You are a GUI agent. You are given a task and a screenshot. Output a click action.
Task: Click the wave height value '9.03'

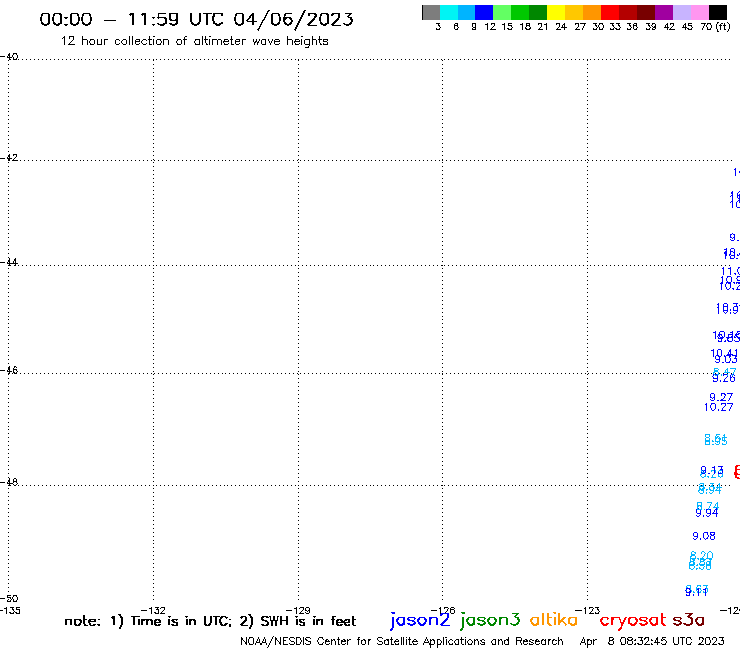(x=726, y=360)
